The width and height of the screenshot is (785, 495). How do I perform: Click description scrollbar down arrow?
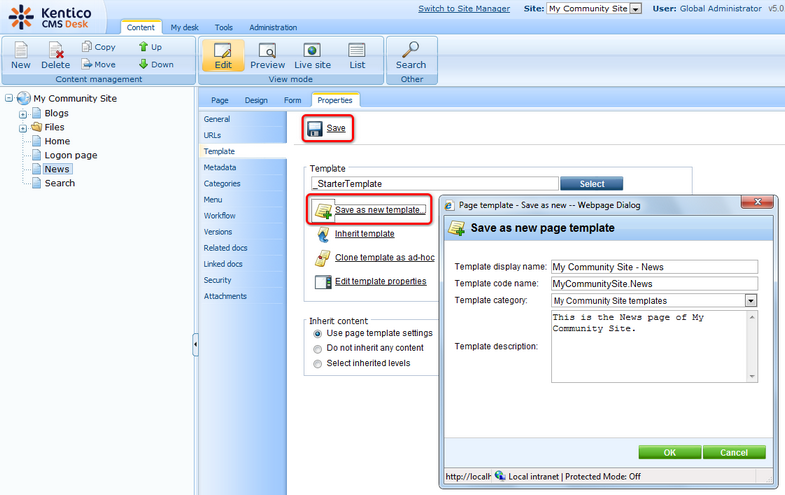tap(752, 376)
